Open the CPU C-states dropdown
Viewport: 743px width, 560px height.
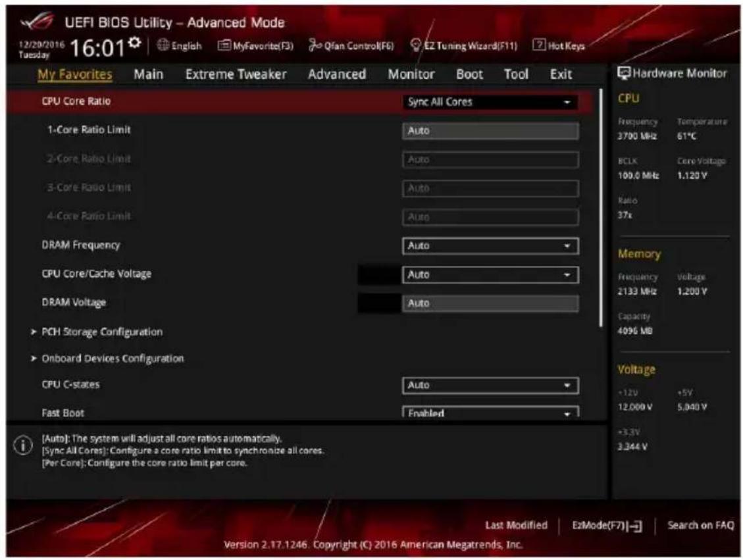(490, 385)
